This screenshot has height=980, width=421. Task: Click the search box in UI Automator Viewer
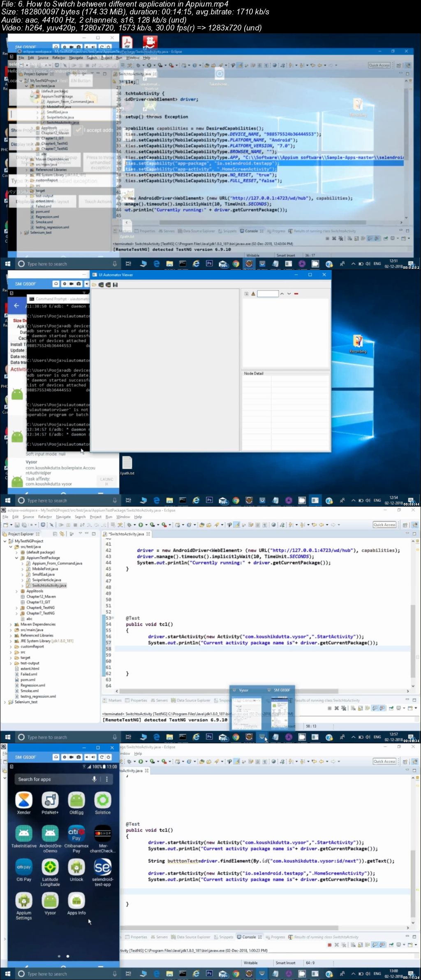coord(268,294)
